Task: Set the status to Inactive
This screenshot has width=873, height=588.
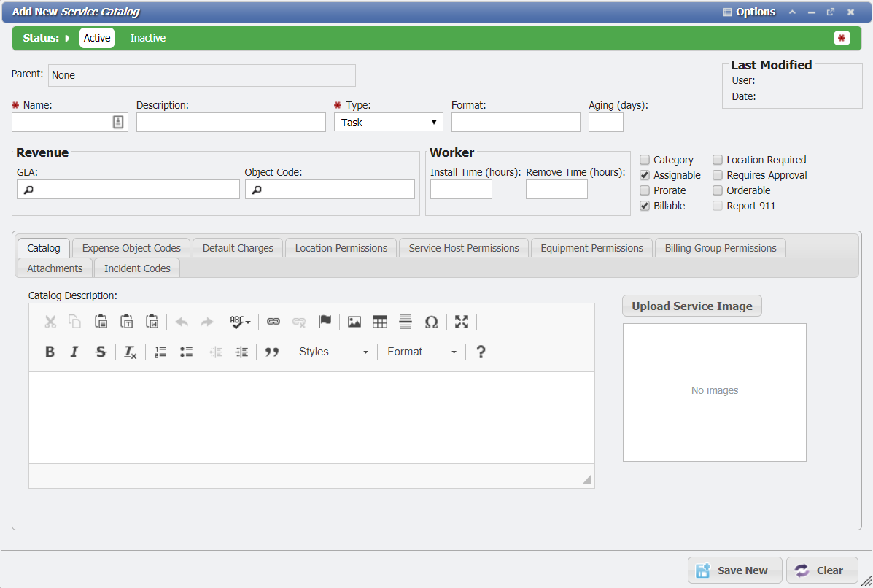Action: tap(147, 37)
